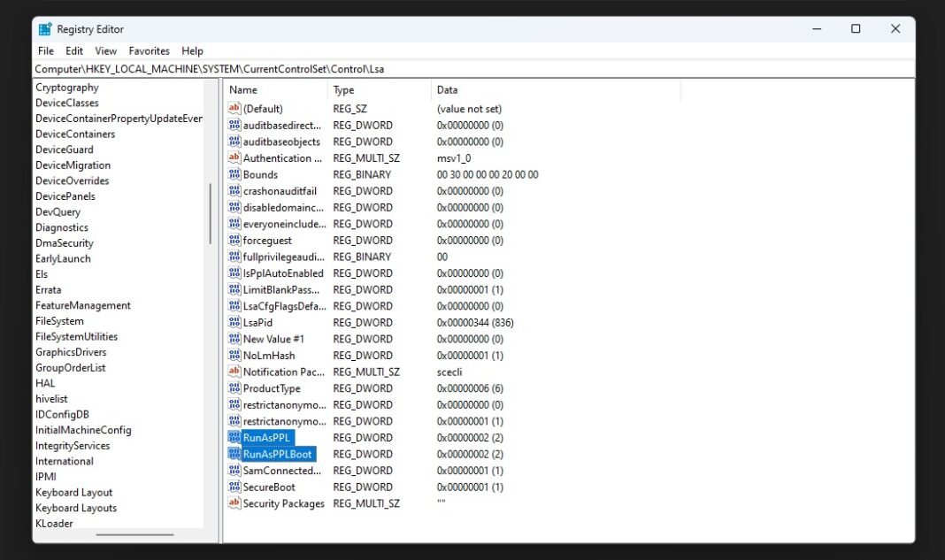The image size is (945, 560).
Task: Click the binary icon next to Bounds
Action: coord(234,174)
